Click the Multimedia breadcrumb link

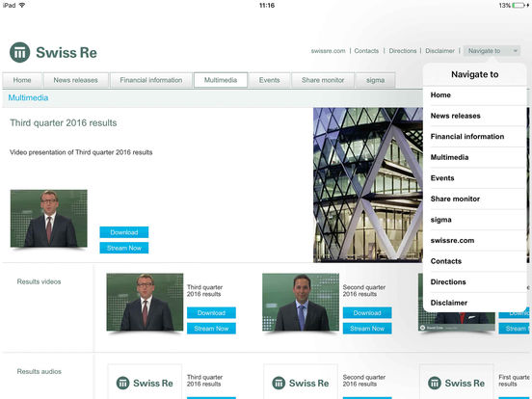28,97
